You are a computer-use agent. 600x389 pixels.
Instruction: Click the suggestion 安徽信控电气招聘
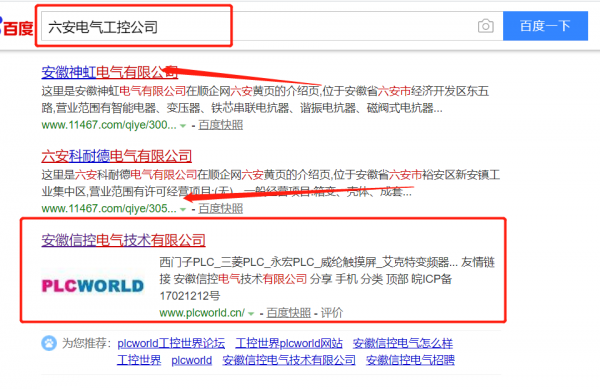(410, 360)
